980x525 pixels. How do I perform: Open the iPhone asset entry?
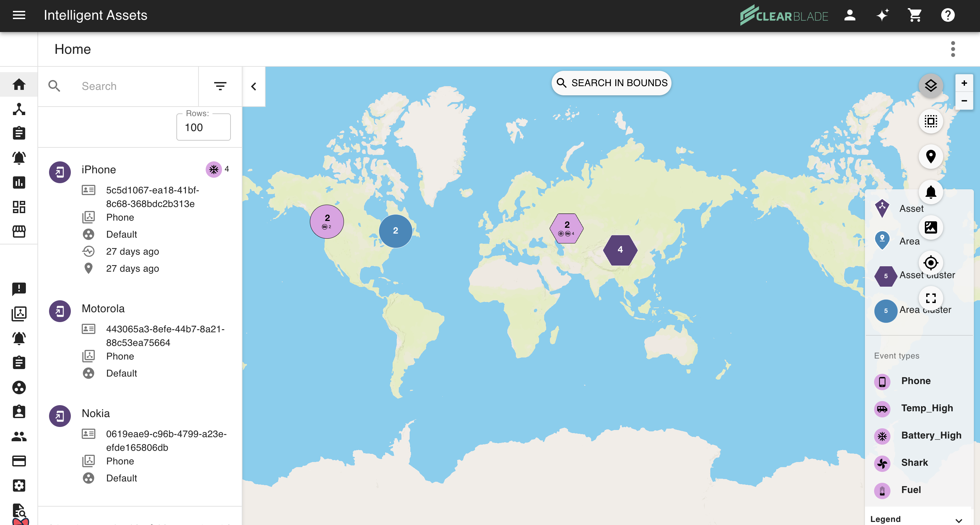pos(99,170)
